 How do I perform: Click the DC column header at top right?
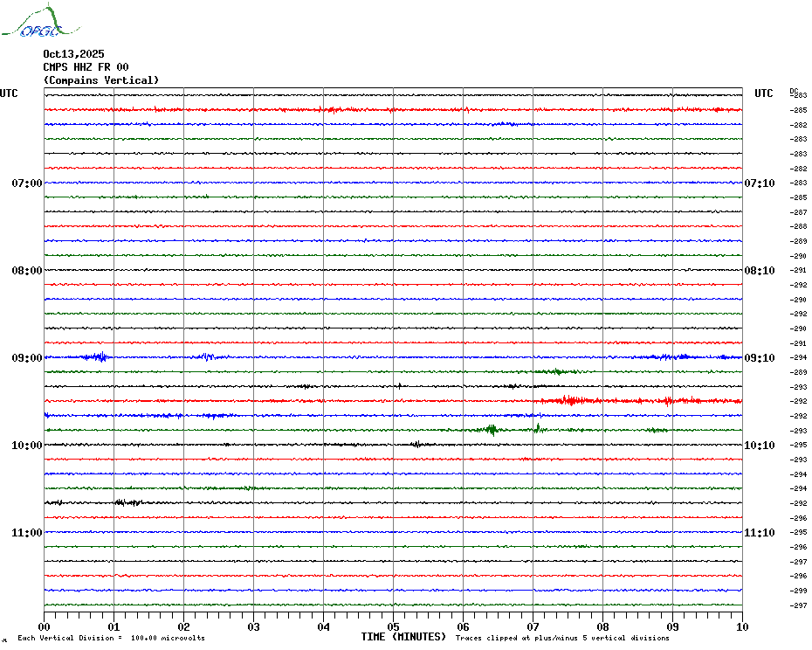794,90
